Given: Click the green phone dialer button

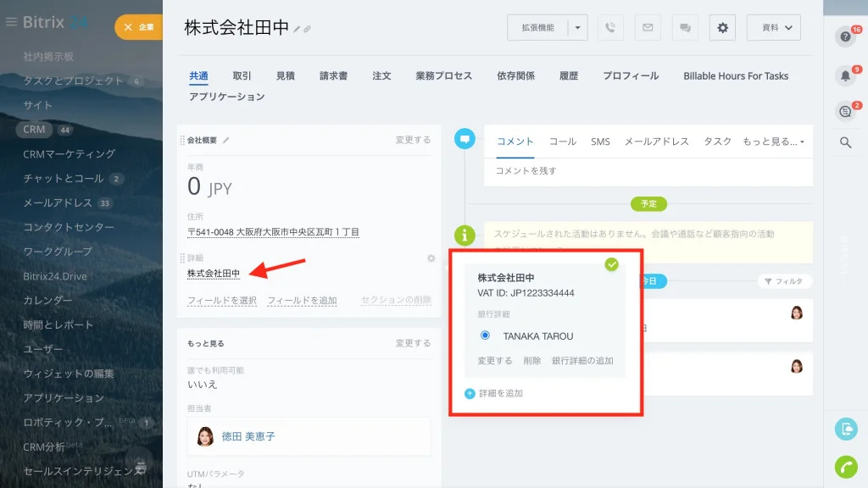Looking at the screenshot, I should click(x=846, y=467).
